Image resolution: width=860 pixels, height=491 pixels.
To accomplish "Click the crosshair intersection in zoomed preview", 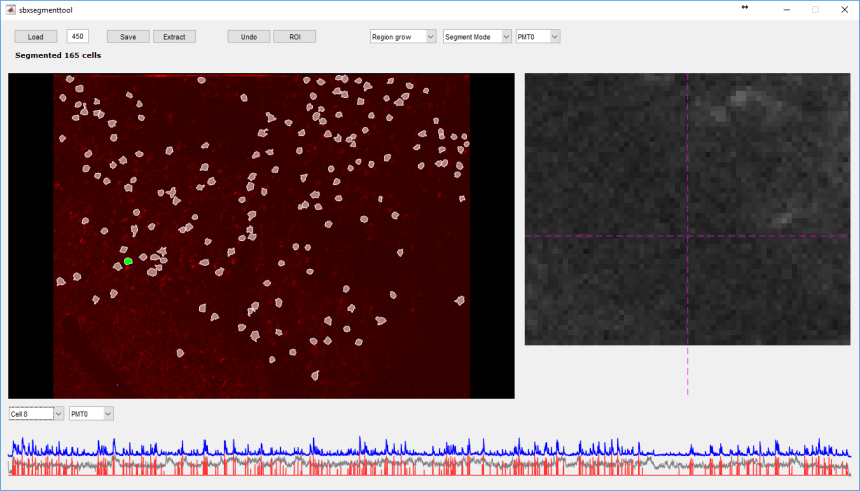I will pyautogui.click(x=688, y=236).
